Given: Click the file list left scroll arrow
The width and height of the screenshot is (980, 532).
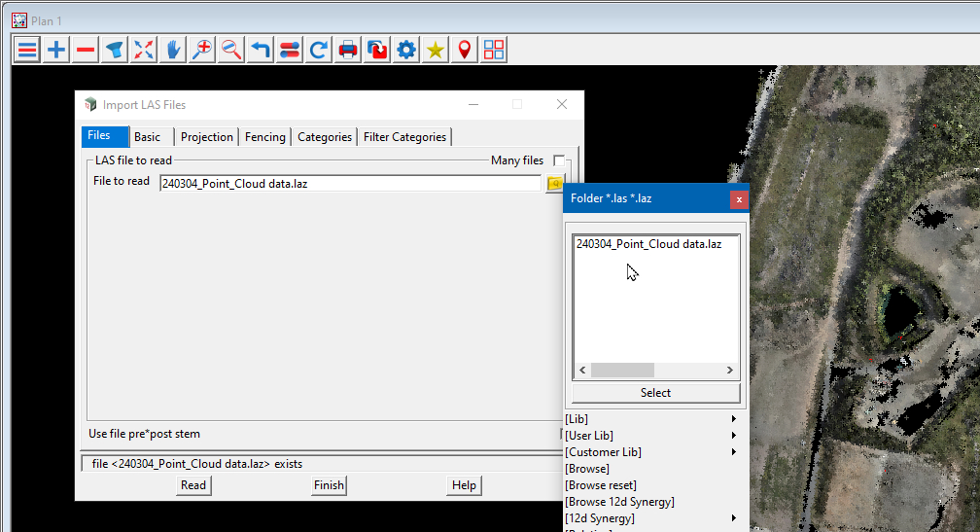Looking at the screenshot, I should (582, 371).
